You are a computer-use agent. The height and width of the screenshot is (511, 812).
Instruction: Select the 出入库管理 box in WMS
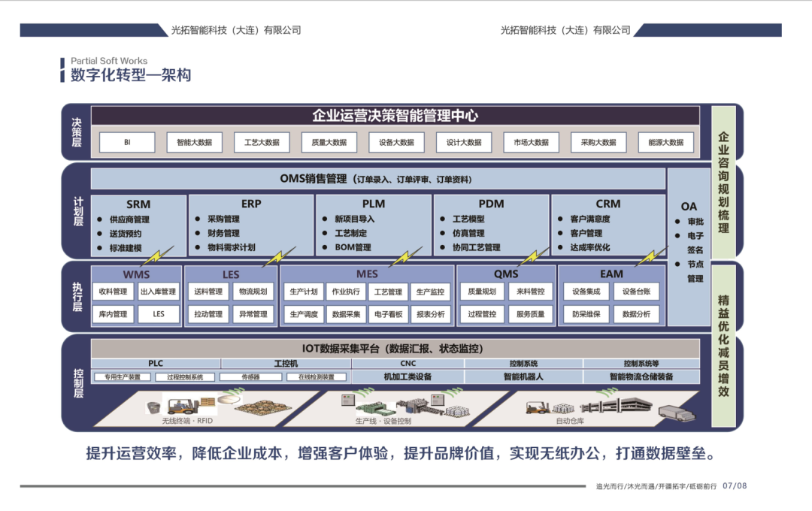(x=159, y=292)
